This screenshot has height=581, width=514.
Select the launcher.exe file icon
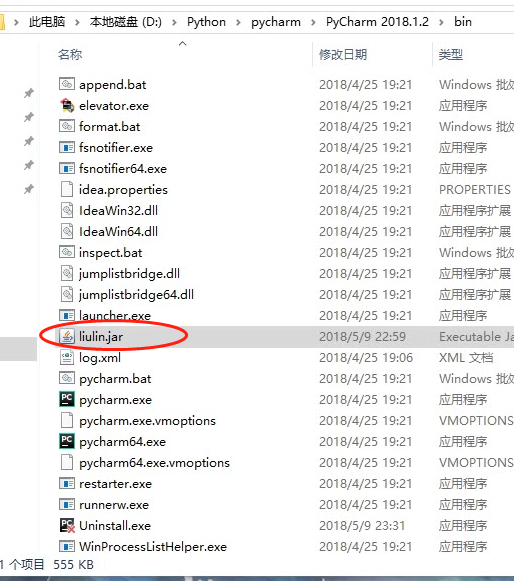67,315
